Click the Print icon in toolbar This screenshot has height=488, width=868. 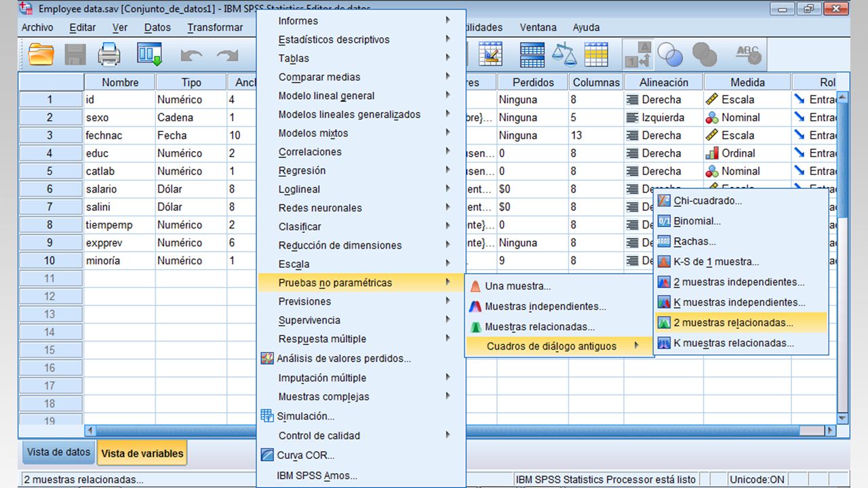point(109,54)
